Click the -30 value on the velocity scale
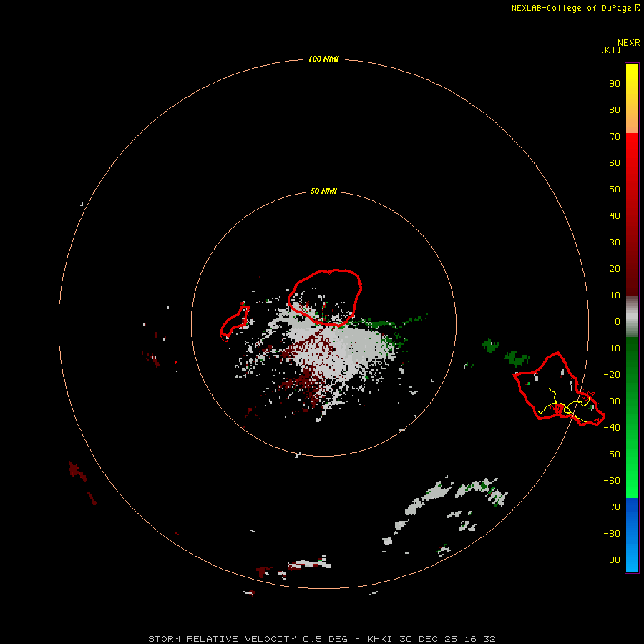The image size is (644, 644). (612, 401)
